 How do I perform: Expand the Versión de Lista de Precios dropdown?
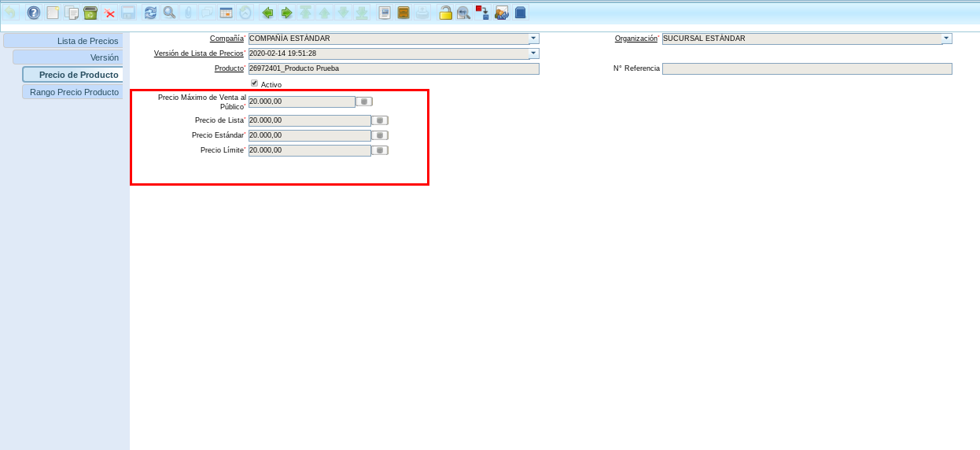tap(534, 53)
